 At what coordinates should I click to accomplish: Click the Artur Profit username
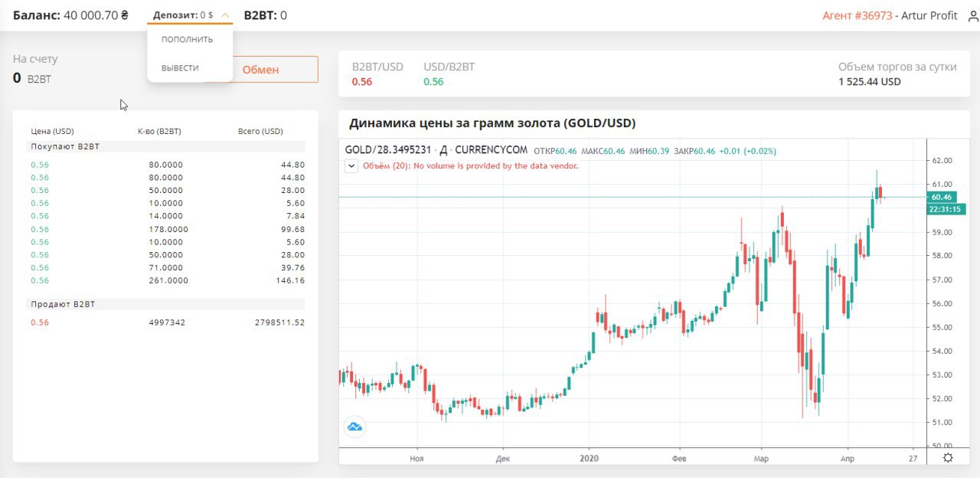929,15
